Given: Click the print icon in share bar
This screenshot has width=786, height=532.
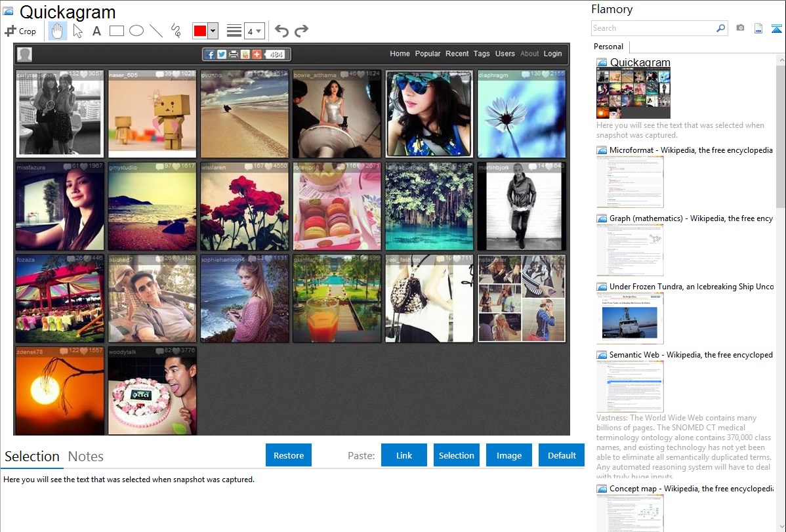Looking at the screenshot, I should click(x=233, y=54).
